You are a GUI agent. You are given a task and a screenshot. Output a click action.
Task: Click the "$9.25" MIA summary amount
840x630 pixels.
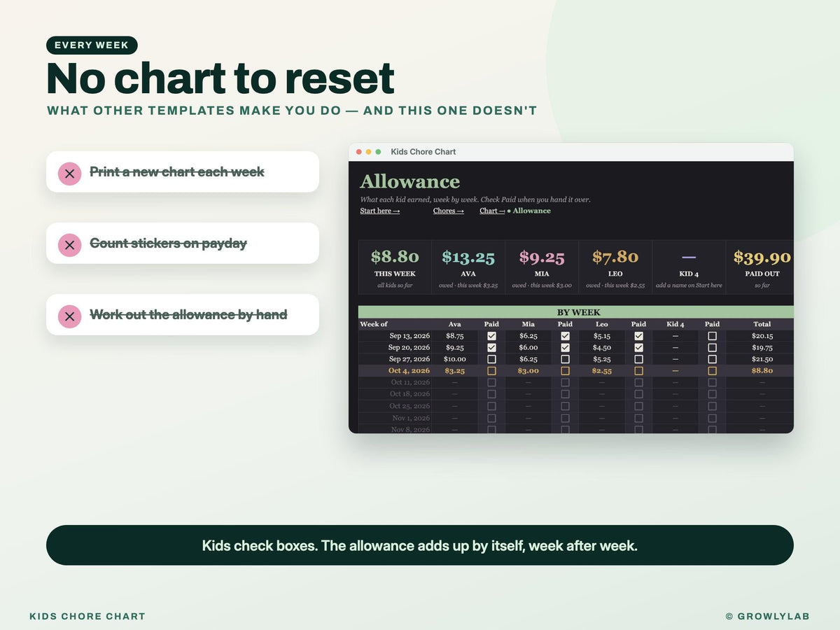(x=542, y=258)
